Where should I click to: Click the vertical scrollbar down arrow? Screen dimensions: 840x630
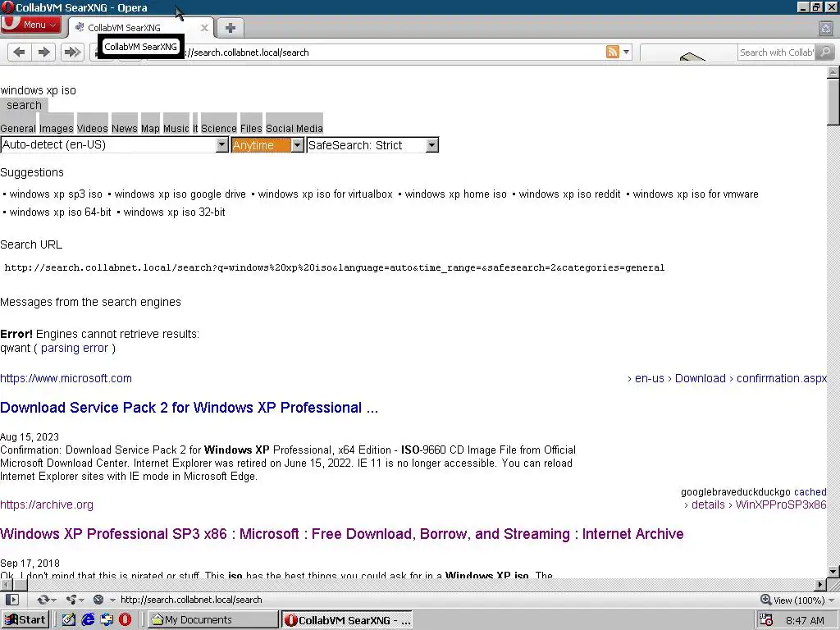(x=833, y=571)
